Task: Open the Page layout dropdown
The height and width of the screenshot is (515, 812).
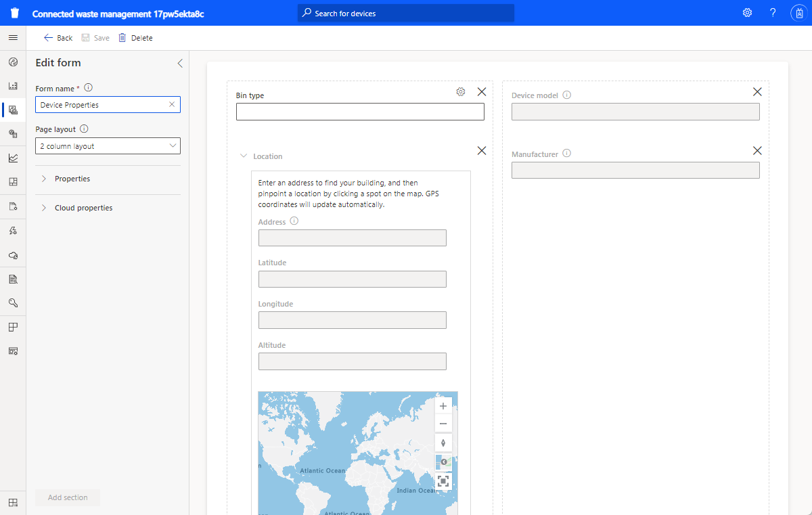Action: coord(108,146)
